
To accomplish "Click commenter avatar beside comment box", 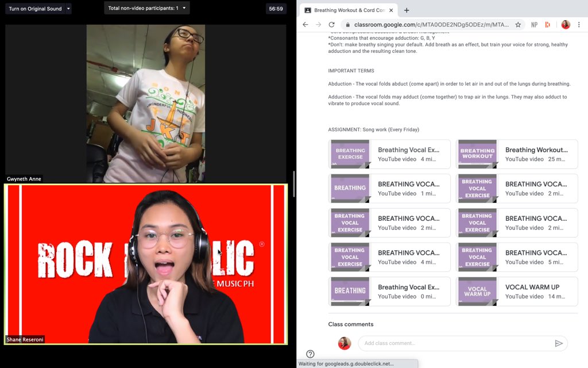I will tap(345, 343).
